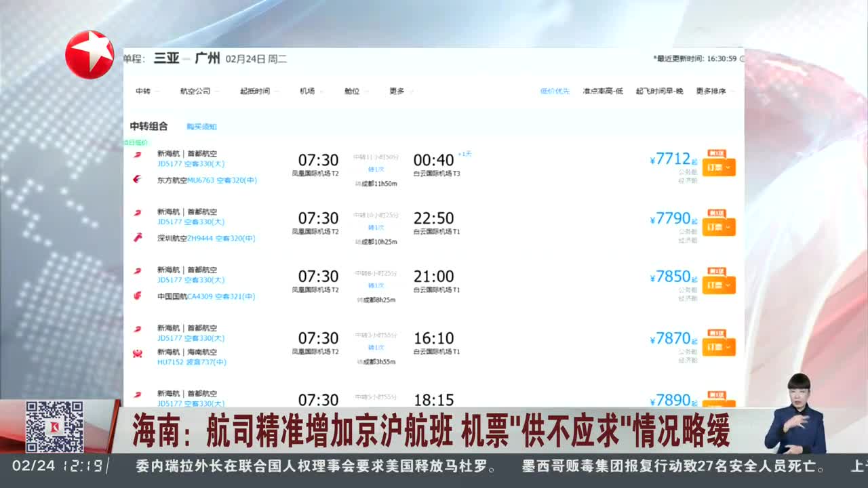Click the China Eastern airline logo icon
868x488 pixels.
pos(138,180)
